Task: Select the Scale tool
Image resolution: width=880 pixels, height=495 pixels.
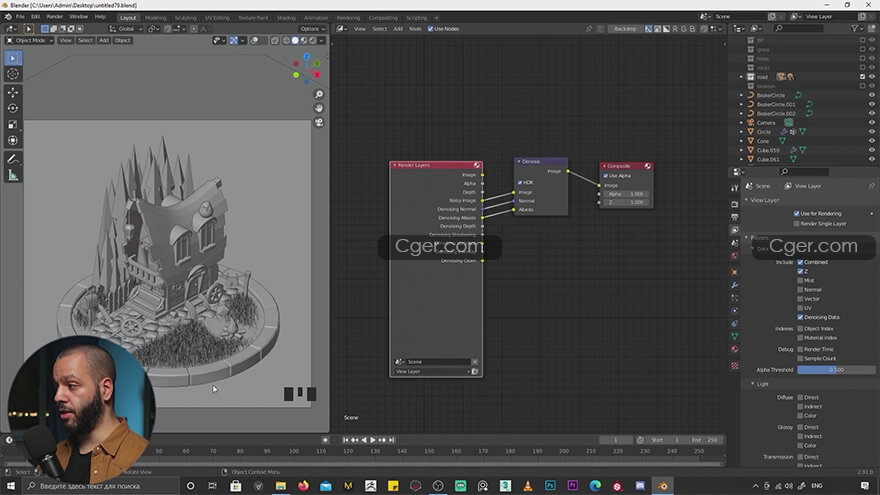Action: (x=13, y=125)
